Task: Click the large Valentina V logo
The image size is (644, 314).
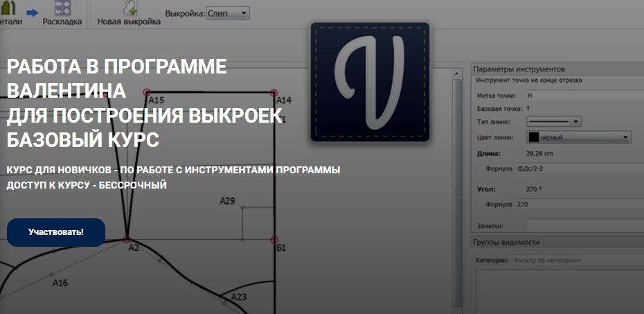Action: click(x=370, y=82)
